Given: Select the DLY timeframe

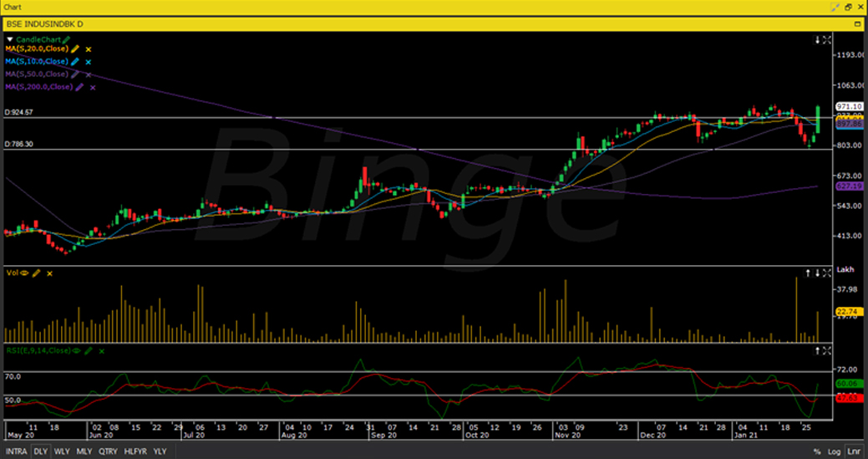Looking at the screenshot, I should pyautogui.click(x=40, y=451).
